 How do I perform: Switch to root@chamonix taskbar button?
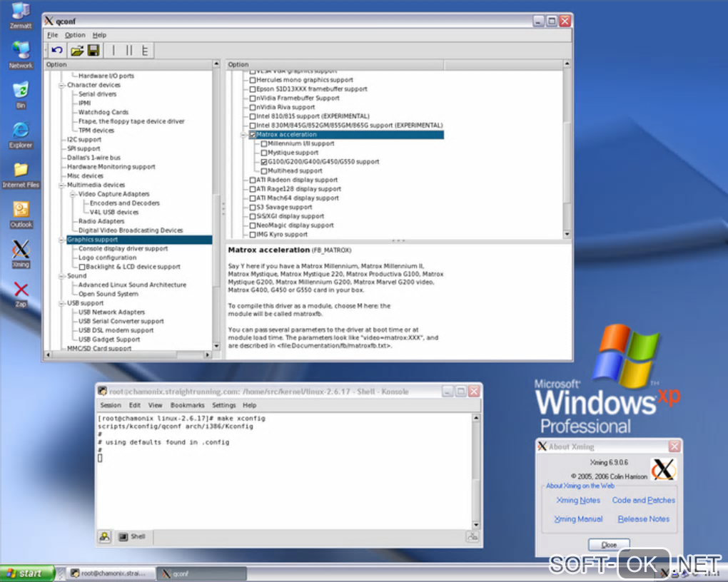coord(110,573)
